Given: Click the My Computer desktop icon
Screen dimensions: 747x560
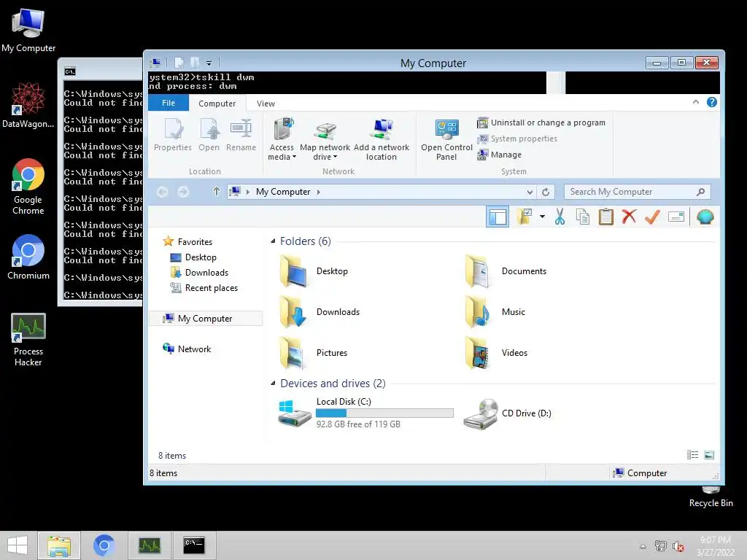Looking at the screenshot, I should click(28, 31).
